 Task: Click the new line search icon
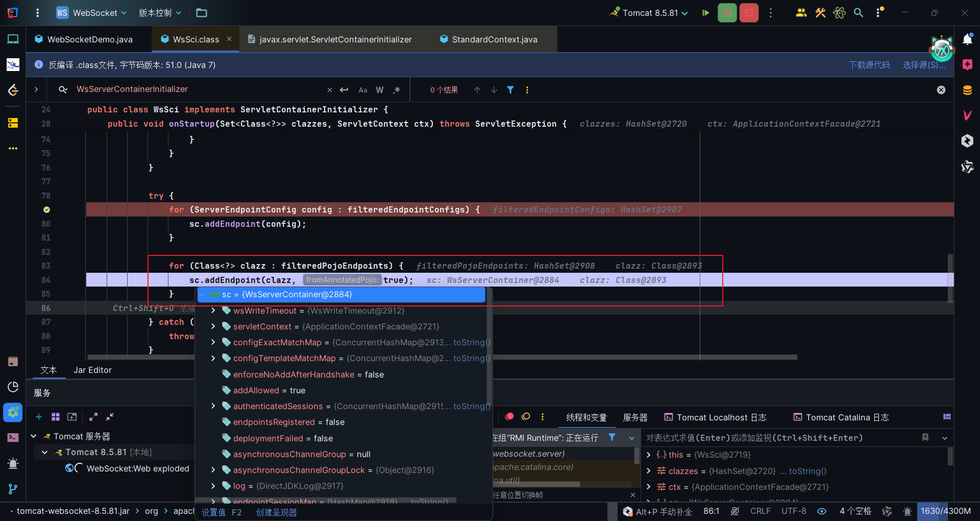click(344, 90)
